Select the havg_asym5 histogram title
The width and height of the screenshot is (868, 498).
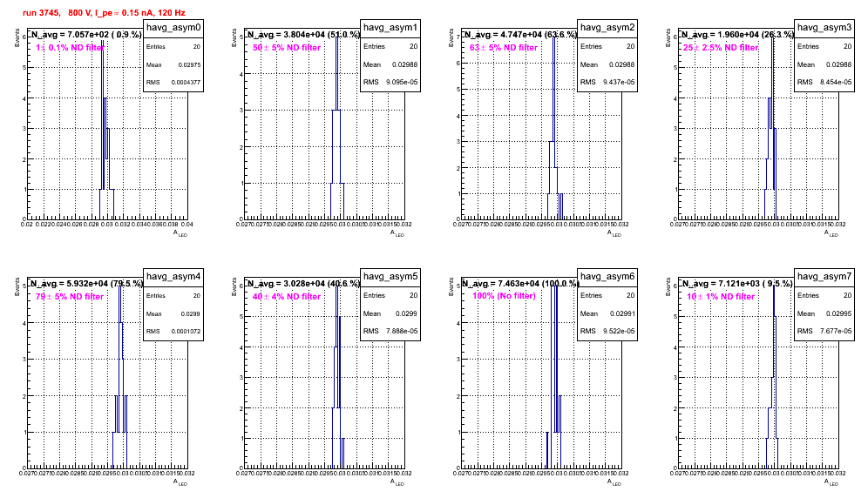tap(390, 277)
